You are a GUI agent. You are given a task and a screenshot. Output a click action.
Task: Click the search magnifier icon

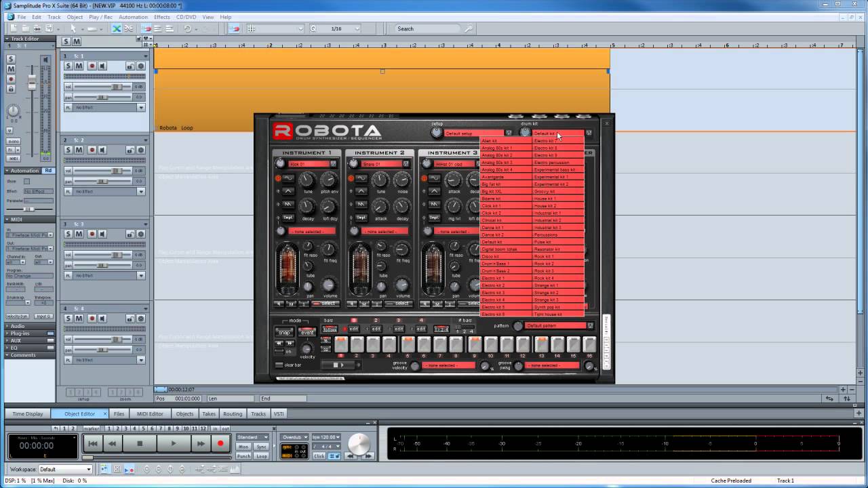[x=469, y=28]
